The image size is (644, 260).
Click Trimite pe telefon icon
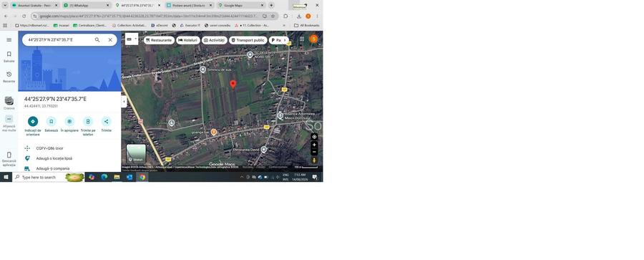88,121
